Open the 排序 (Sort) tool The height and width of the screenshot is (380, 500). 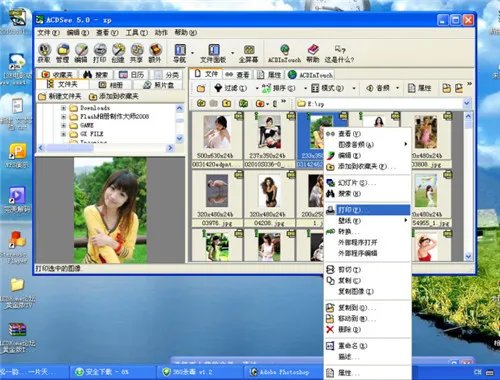279,88
